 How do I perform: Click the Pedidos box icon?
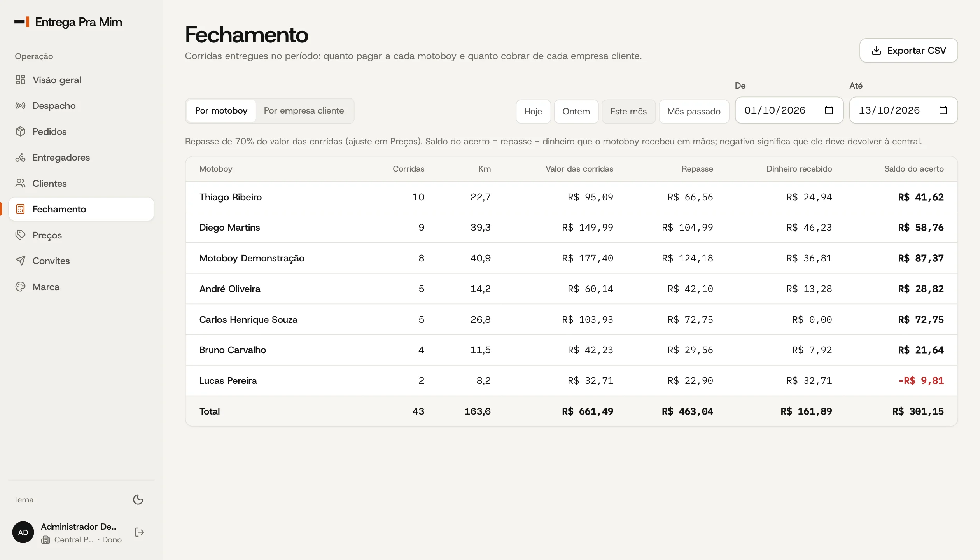(20, 131)
